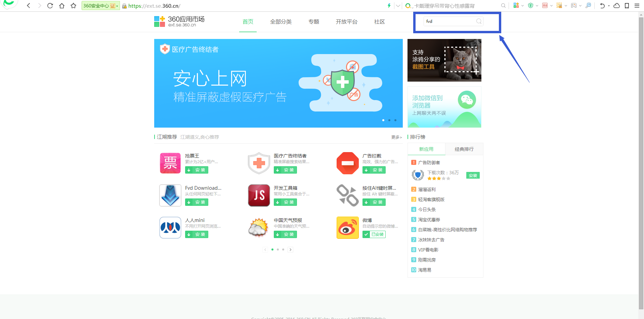Open the 微博 app icon
This screenshot has width=644, height=319.
click(348, 228)
